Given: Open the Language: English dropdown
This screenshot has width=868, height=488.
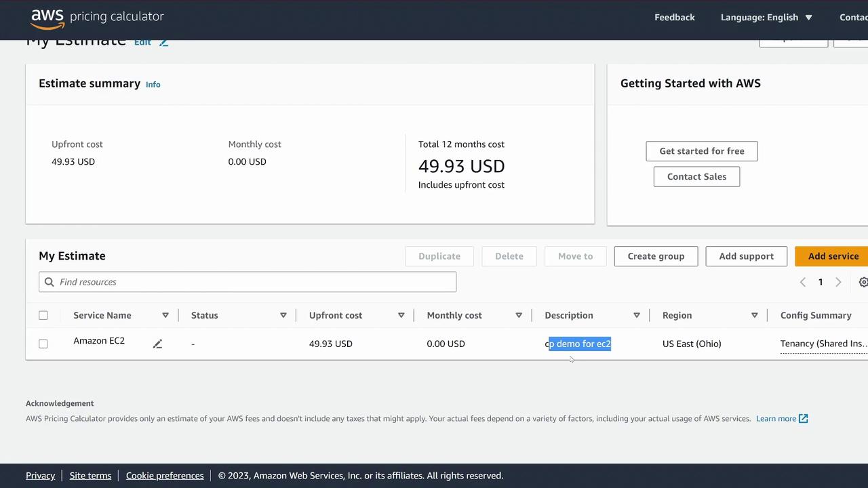Looking at the screenshot, I should click(x=766, y=18).
